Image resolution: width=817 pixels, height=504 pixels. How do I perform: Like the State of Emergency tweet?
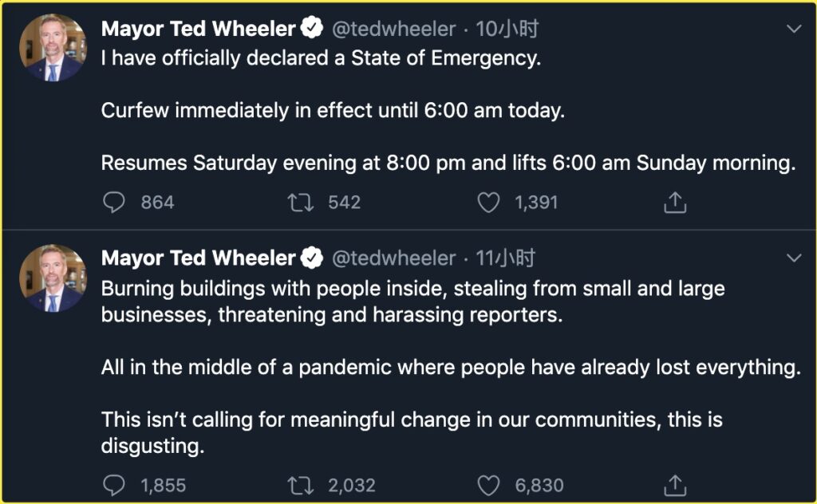coord(487,203)
